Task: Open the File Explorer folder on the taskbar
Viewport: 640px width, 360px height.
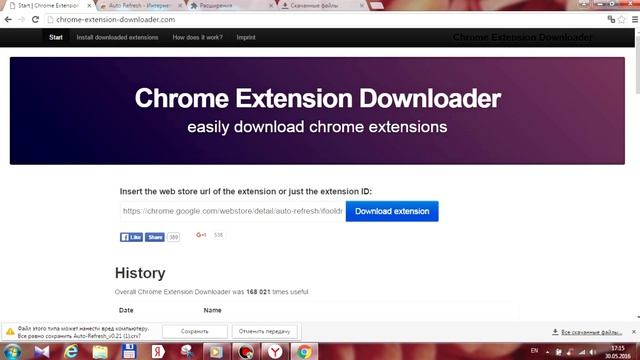Action: pyautogui.click(x=100, y=352)
